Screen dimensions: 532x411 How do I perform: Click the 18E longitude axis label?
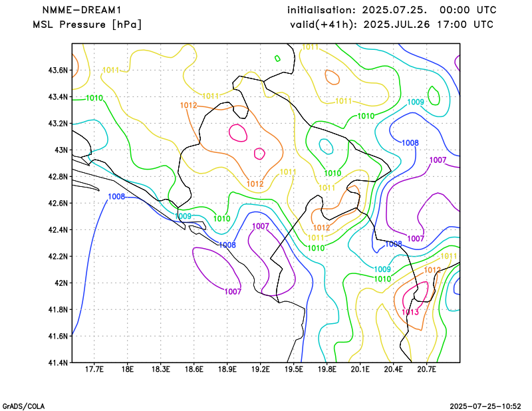click(x=127, y=369)
